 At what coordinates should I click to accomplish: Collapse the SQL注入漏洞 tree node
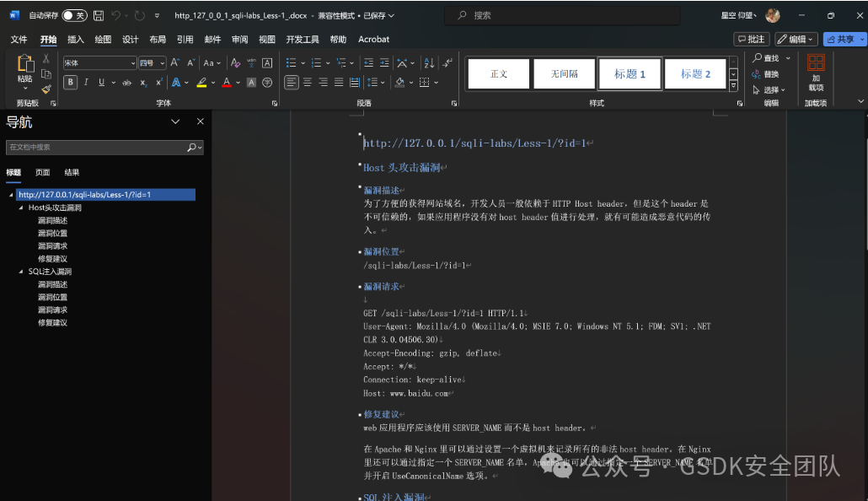[x=21, y=272]
